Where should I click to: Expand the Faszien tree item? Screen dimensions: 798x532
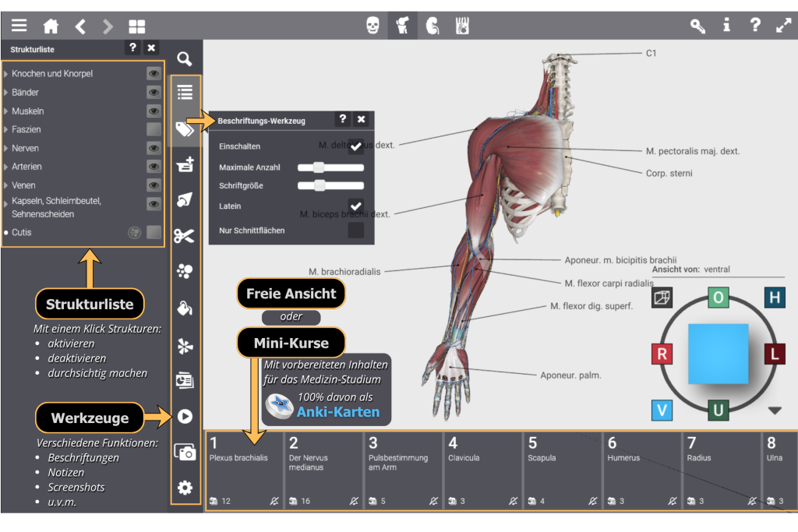coord(5,130)
